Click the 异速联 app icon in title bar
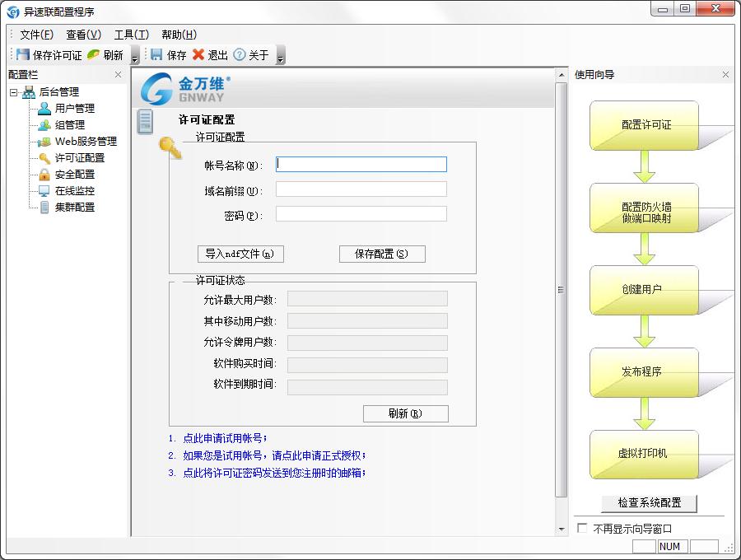 (14, 12)
